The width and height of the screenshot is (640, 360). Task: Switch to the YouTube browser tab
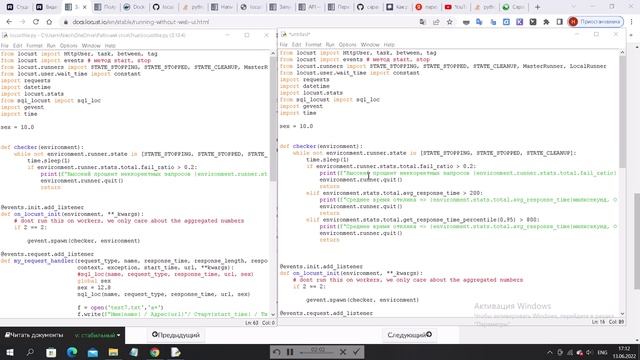tap(455, 7)
